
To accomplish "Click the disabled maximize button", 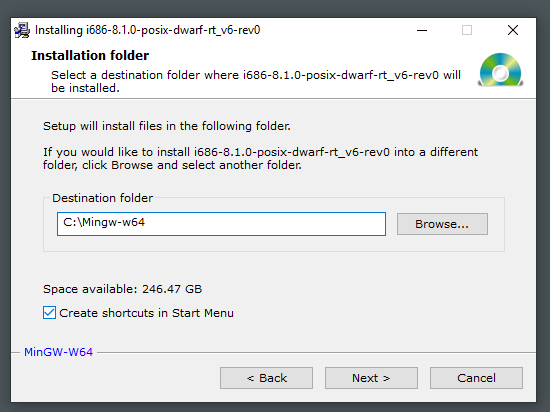I will pos(467,30).
